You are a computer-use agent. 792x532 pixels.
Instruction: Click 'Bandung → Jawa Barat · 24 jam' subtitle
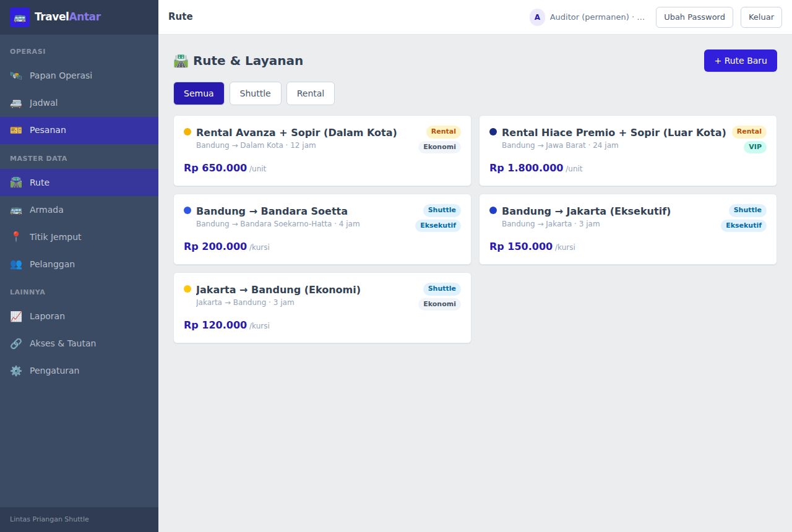[x=560, y=145]
